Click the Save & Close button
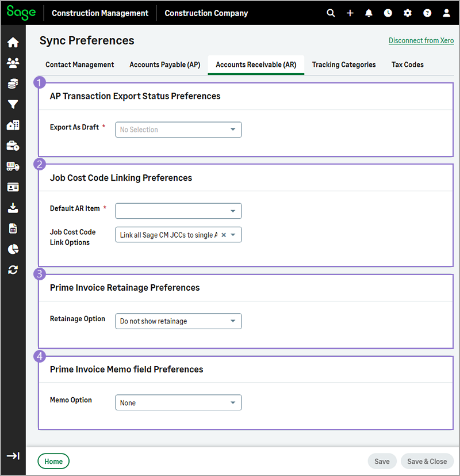Image resolution: width=460 pixels, height=476 pixels. click(427, 461)
